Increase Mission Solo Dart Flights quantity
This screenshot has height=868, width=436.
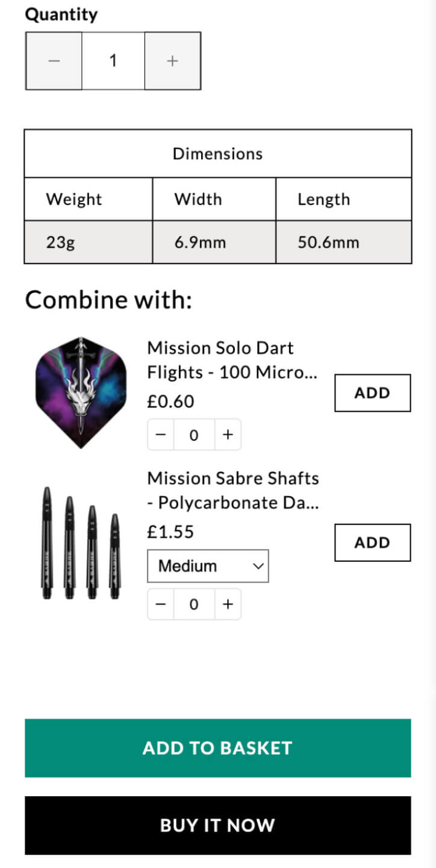[228, 435]
